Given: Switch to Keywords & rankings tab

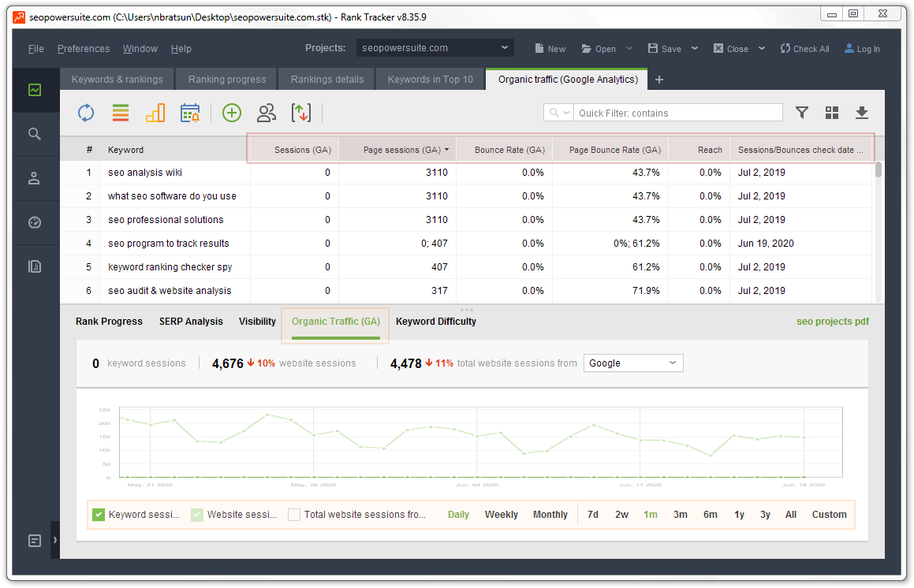Looking at the screenshot, I should click(118, 80).
